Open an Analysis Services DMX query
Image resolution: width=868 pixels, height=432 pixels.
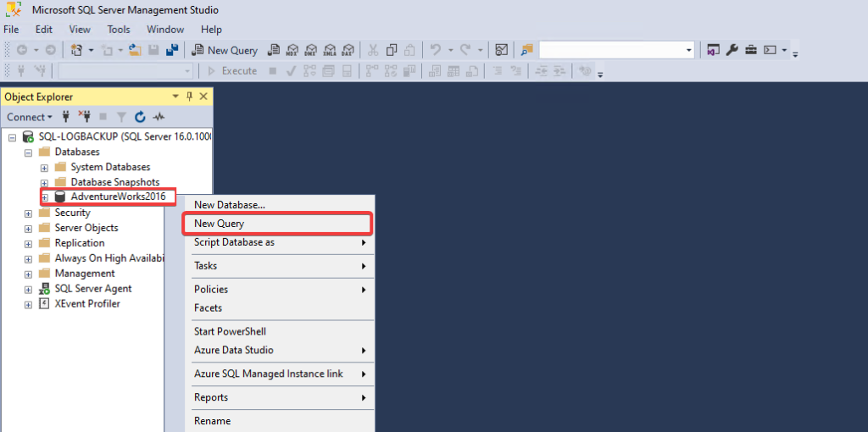coord(311,50)
